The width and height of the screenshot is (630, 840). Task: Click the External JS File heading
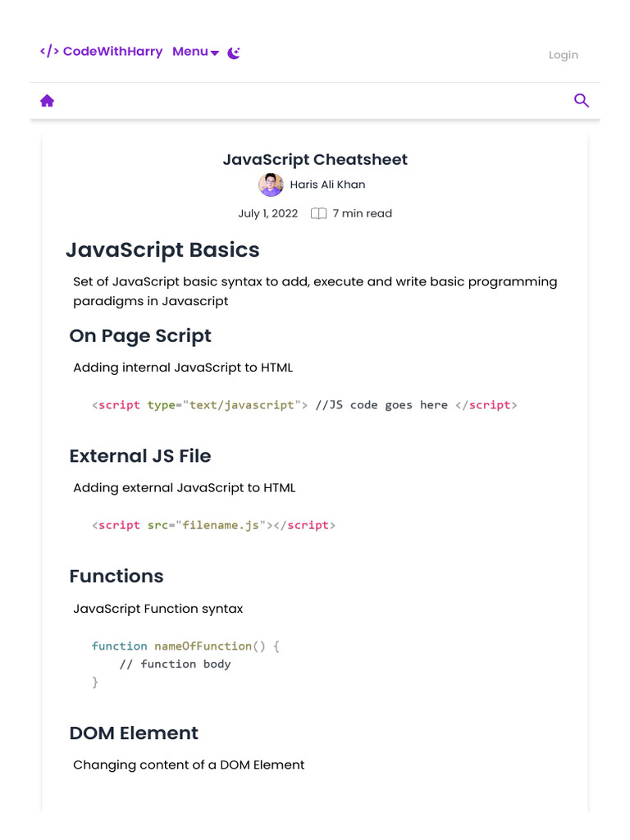tap(140, 456)
